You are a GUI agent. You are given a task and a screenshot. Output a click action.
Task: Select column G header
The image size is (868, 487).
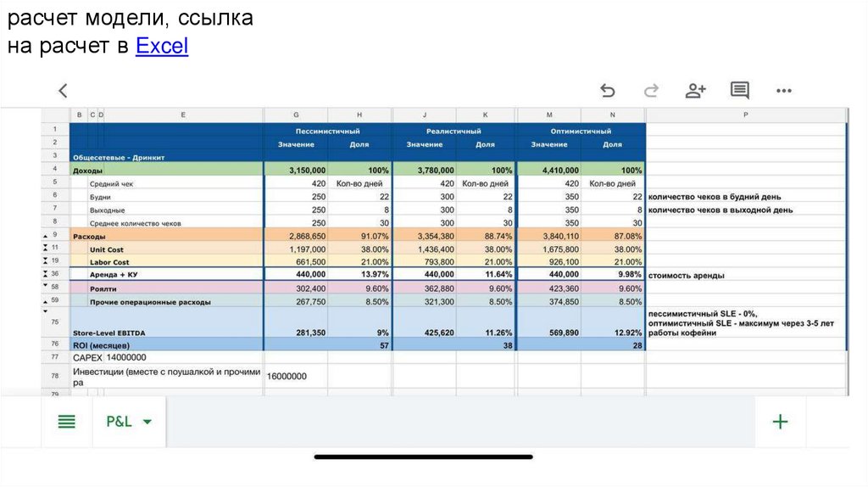(296, 115)
